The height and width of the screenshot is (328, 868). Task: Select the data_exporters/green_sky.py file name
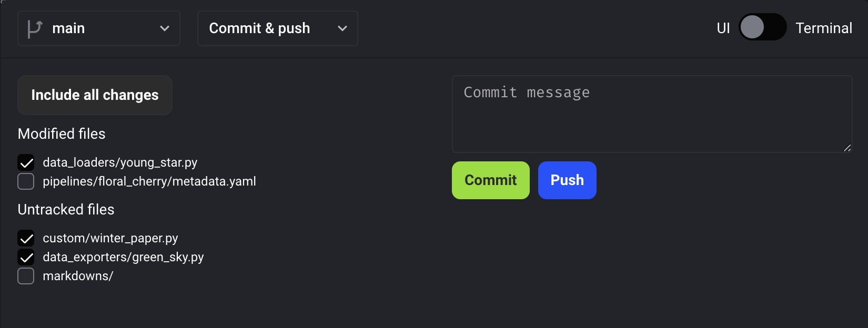coord(123,257)
